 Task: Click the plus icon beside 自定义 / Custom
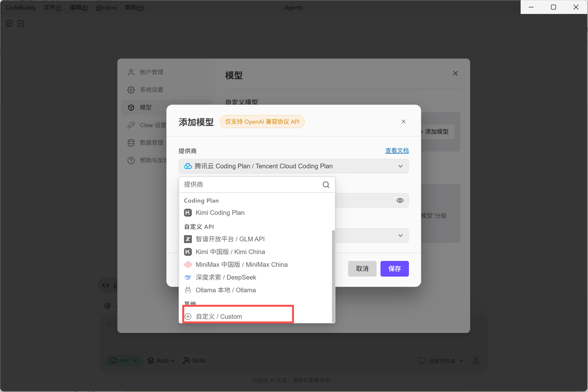tap(188, 317)
